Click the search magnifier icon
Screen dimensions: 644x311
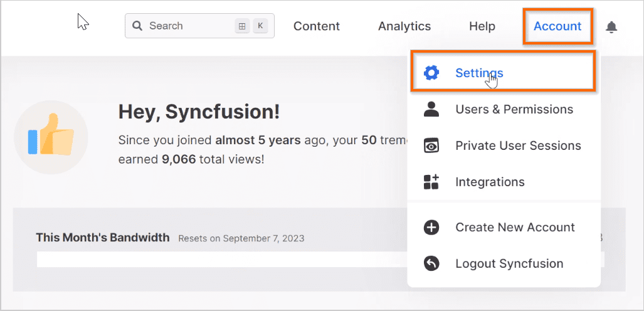(137, 26)
